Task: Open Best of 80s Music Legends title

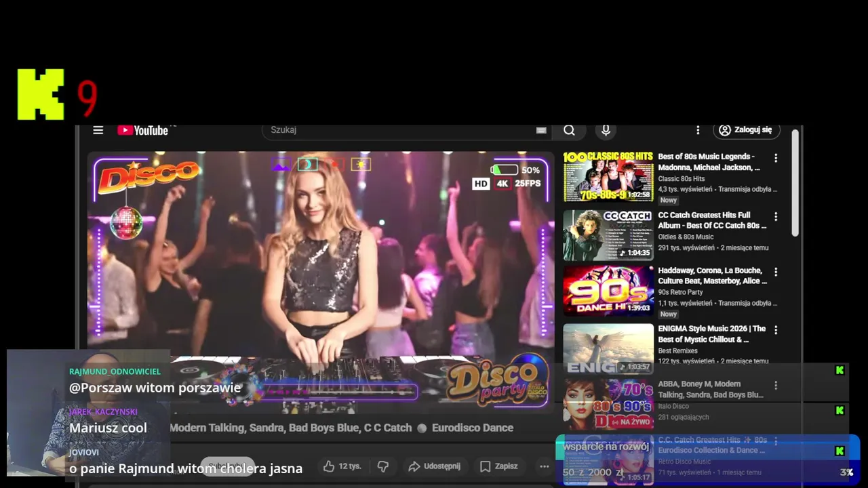Action: click(x=709, y=162)
